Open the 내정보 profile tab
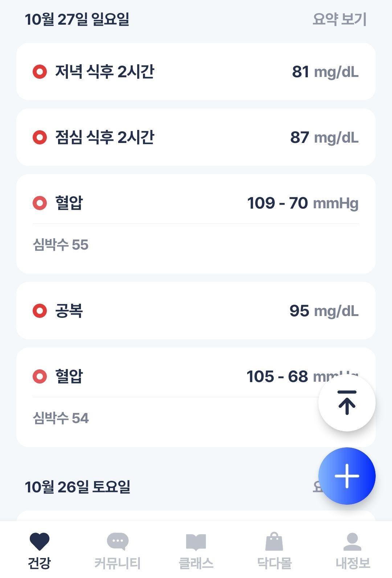 [x=353, y=550]
